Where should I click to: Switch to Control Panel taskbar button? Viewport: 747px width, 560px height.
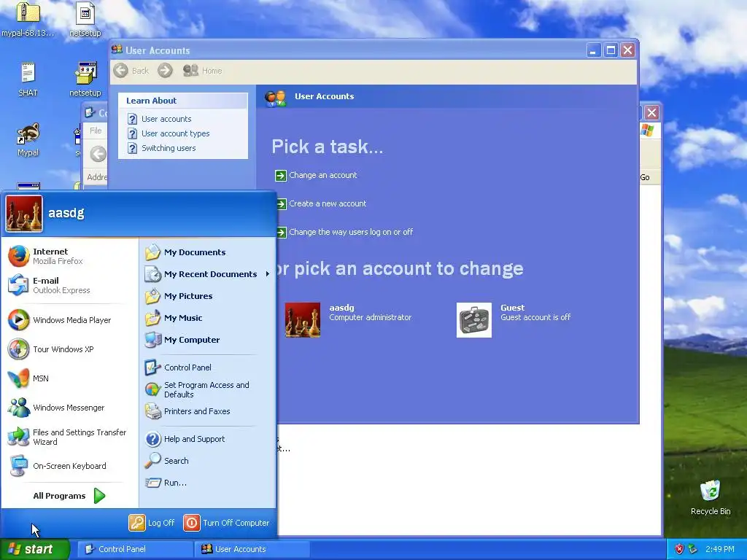(x=135, y=549)
